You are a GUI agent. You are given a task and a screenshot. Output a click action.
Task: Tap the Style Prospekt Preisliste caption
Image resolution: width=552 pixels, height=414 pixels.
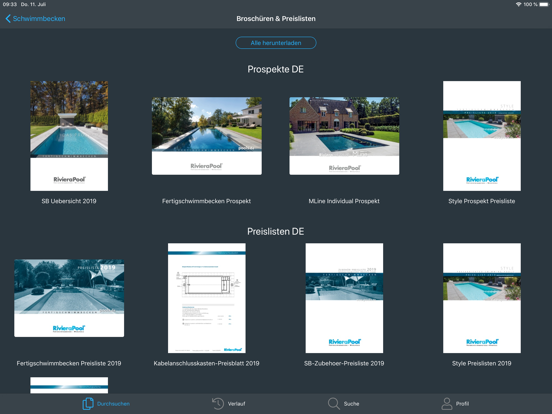[x=482, y=201]
